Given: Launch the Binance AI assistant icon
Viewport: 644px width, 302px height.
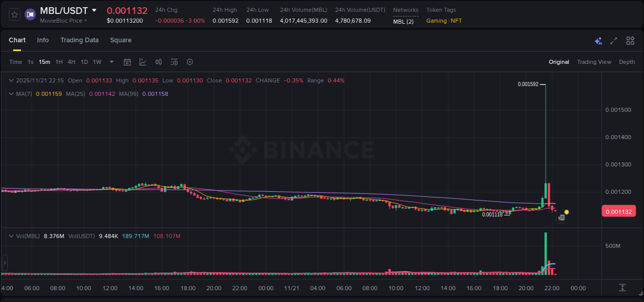Looking at the screenshot, I should 598,41.
